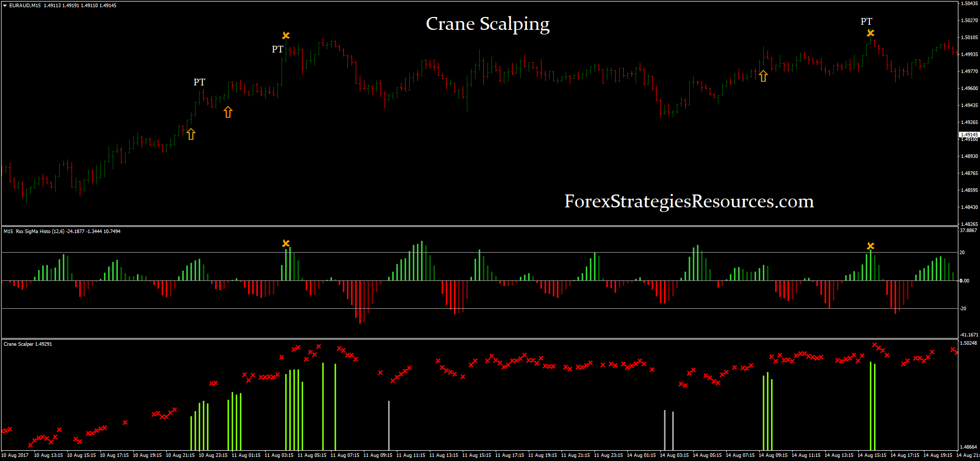Click price scale value 1.49770
This screenshot has height=461, width=980.
[969, 72]
